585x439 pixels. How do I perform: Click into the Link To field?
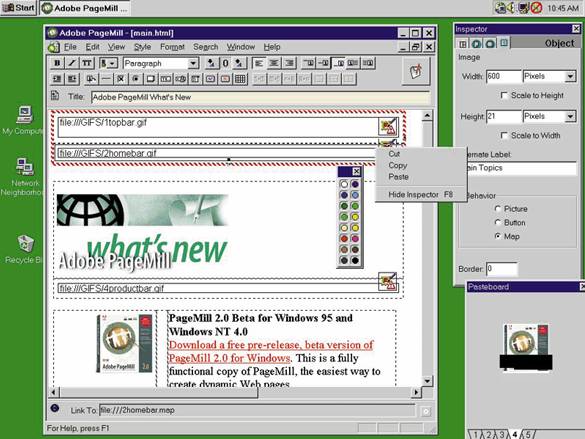point(257,410)
